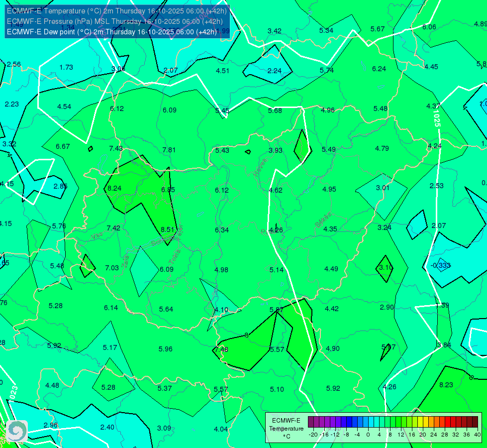Image resolution: width=487 pixels, height=448 pixels.
Task: Click the 7.81 temperature value
Action: click(x=169, y=150)
